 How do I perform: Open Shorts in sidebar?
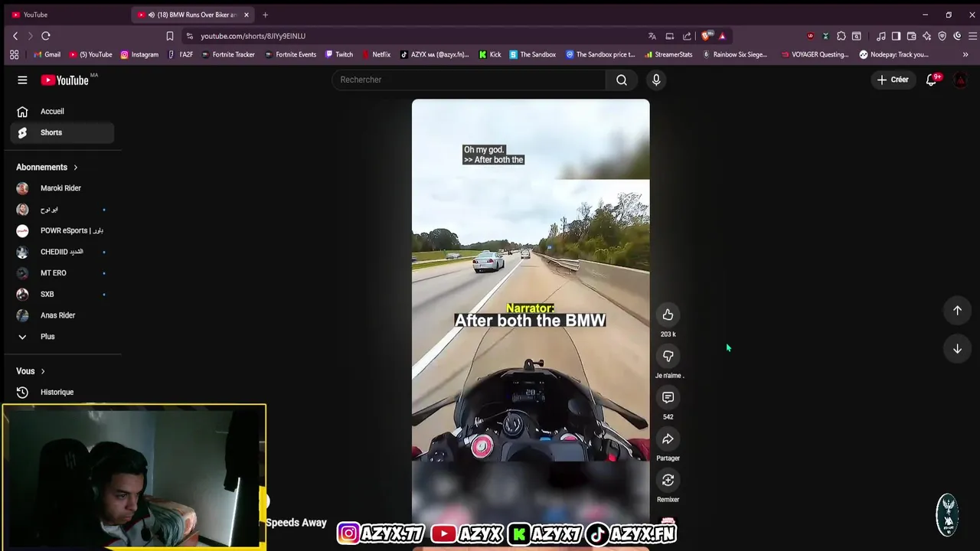point(62,132)
